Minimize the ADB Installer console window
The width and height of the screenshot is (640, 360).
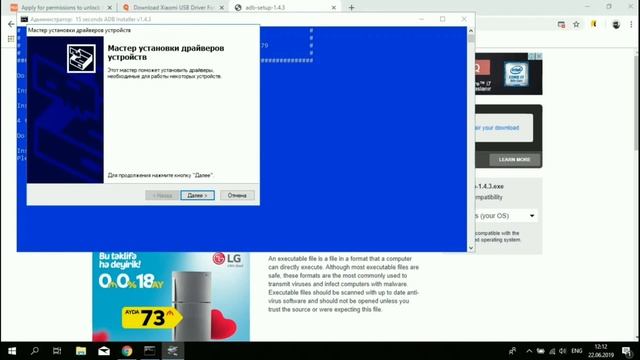coord(422,19)
